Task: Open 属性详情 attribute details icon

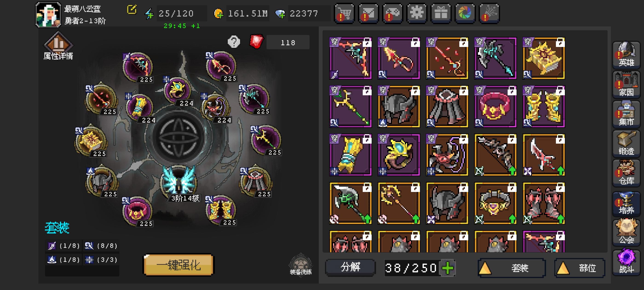Action: click(58, 46)
